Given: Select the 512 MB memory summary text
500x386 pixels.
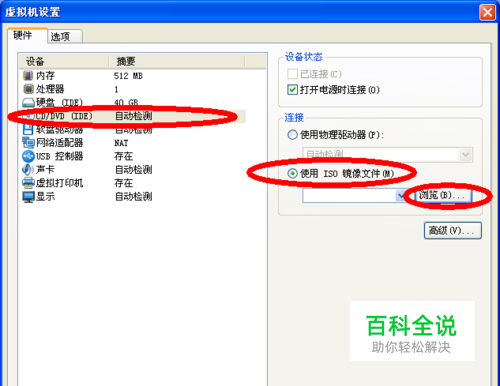Looking at the screenshot, I should [x=128, y=76].
